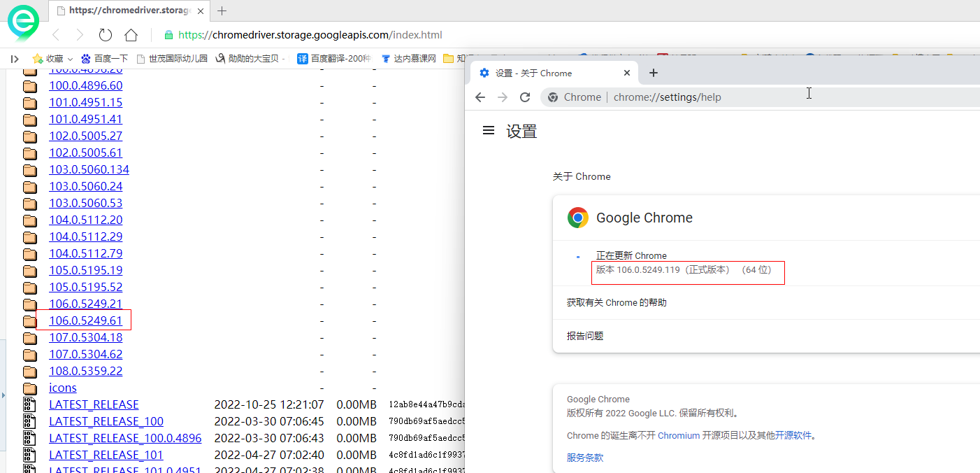Open folder link 103.0.5060.24
Screen dimensions: 980x473
coord(85,186)
